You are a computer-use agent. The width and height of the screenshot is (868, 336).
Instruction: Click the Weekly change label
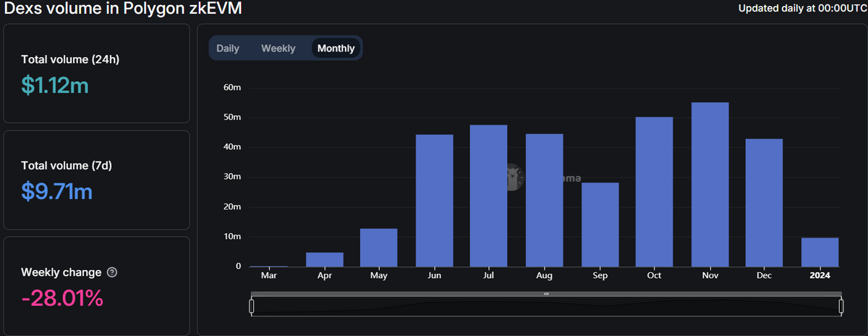(x=61, y=272)
